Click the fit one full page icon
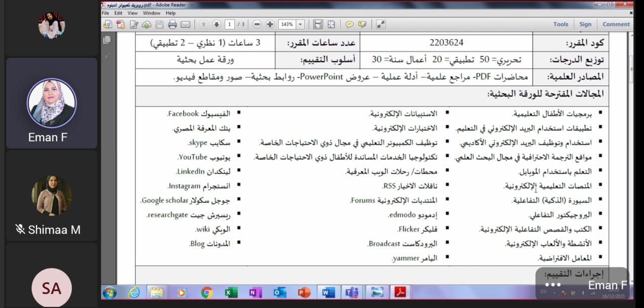 click(x=331, y=24)
